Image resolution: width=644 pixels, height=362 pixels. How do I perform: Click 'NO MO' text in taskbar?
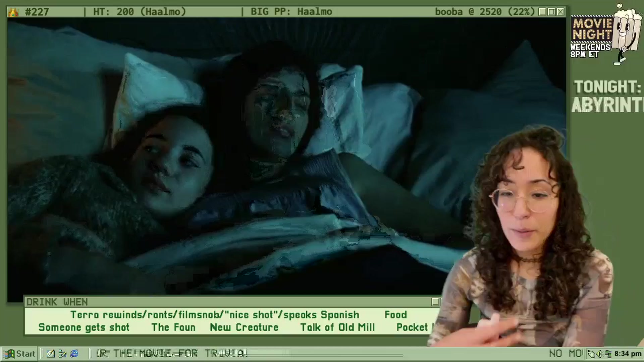(566, 353)
